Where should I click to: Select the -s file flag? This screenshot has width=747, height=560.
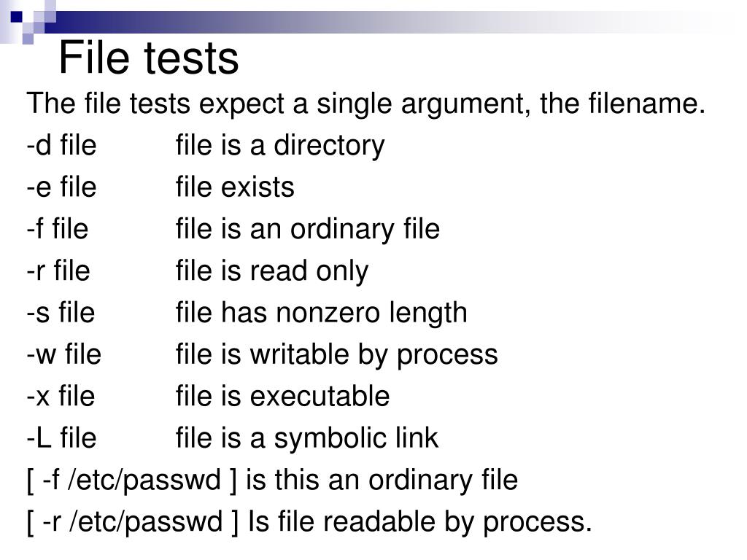(61, 313)
